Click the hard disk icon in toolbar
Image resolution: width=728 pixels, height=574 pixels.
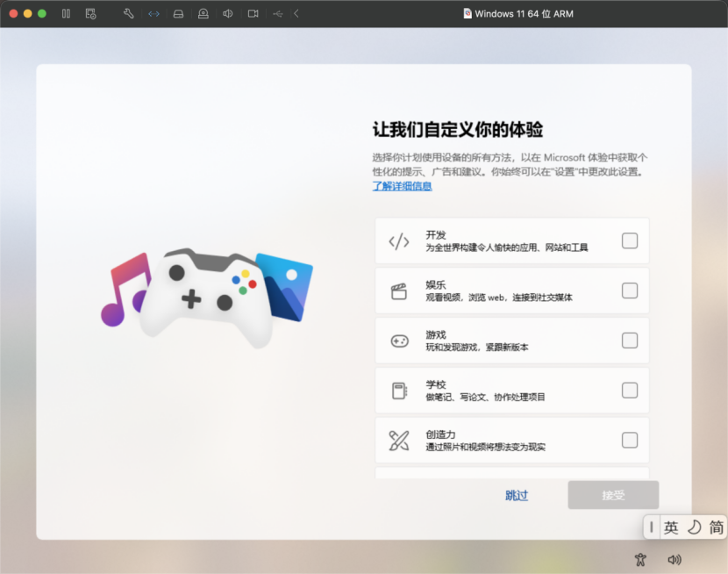178,14
